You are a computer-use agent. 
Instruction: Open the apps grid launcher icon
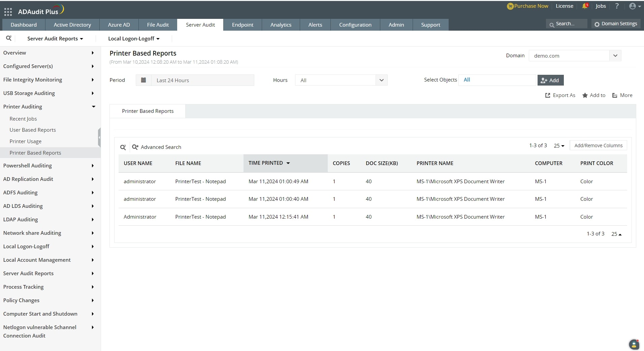pos(8,12)
